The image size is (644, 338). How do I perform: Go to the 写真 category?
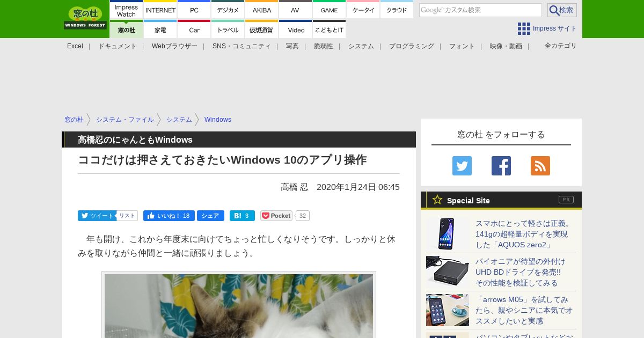click(x=292, y=46)
